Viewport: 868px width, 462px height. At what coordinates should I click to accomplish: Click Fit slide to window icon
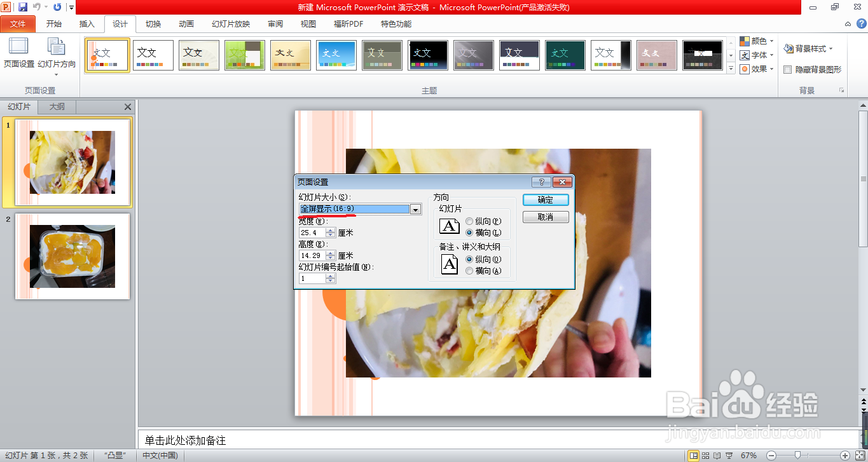coord(860,455)
